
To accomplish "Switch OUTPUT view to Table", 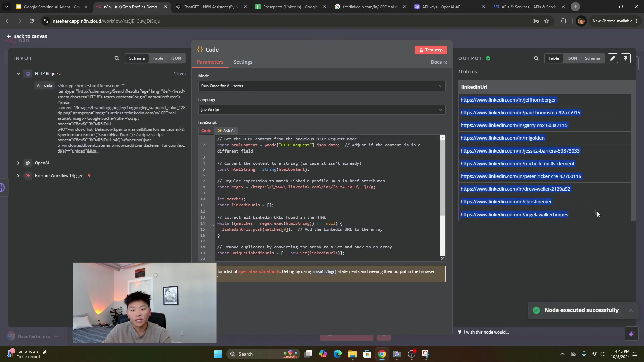I will (554, 58).
